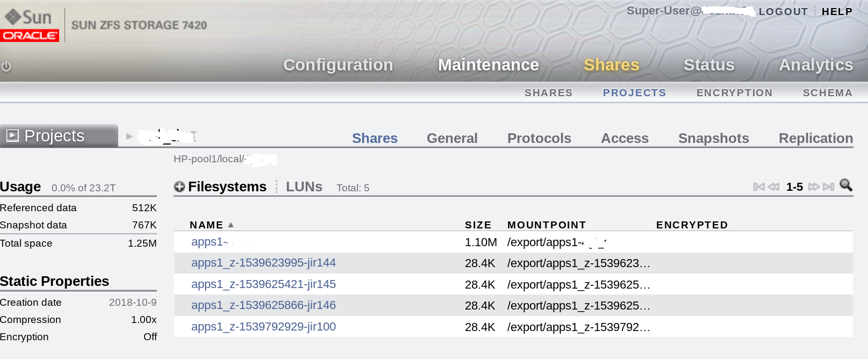Click the HELP link
This screenshot has height=359, width=868.
pyautogui.click(x=837, y=12)
